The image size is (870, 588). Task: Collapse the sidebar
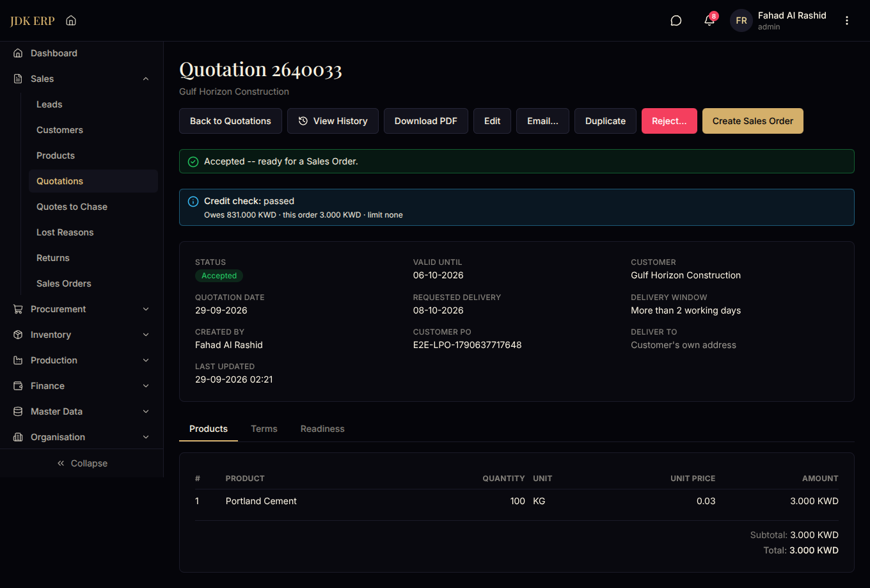pos(82,463)
